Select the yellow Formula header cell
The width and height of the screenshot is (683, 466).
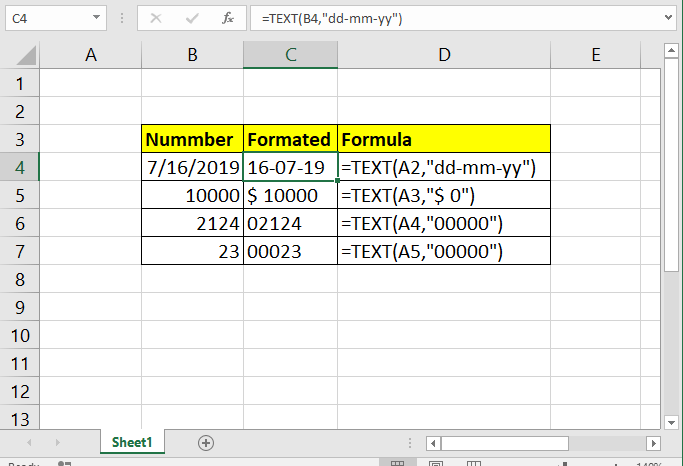click(x=444, y=139)
